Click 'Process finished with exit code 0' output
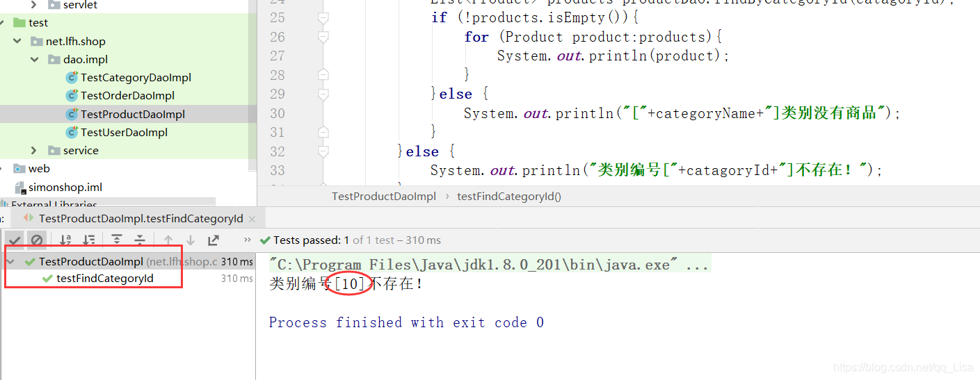 coord(406,322)
